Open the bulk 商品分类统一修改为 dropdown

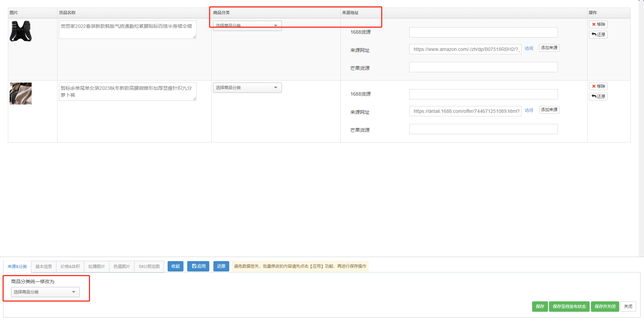click(x=45, y=292)
